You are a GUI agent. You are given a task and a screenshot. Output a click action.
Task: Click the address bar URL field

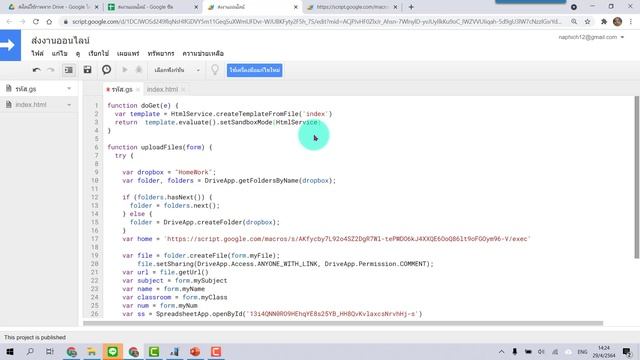point(316,22)
